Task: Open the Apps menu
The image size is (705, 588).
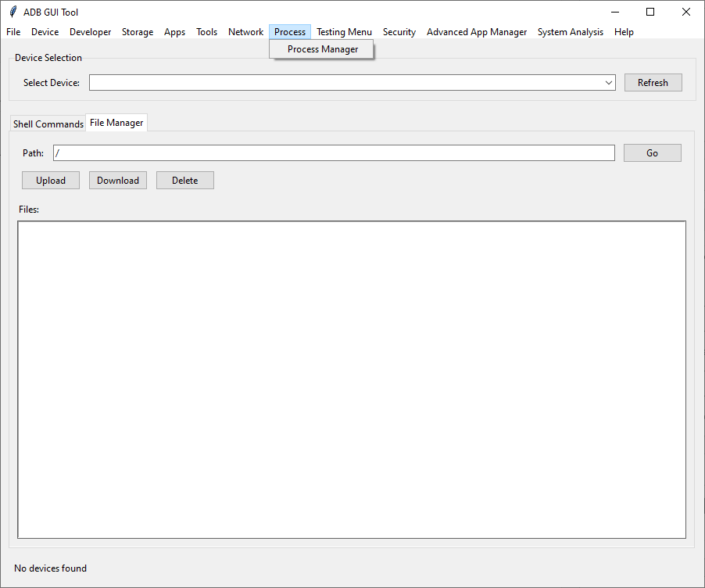Action: click(x=174, y=32)
